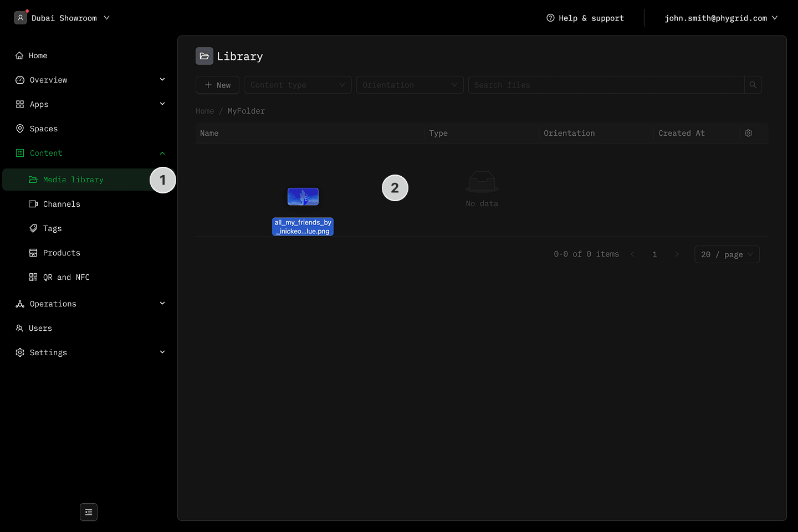Change the 20 / page size selector
The height and width of the screenshot is (532, 798).
[727, 254]
